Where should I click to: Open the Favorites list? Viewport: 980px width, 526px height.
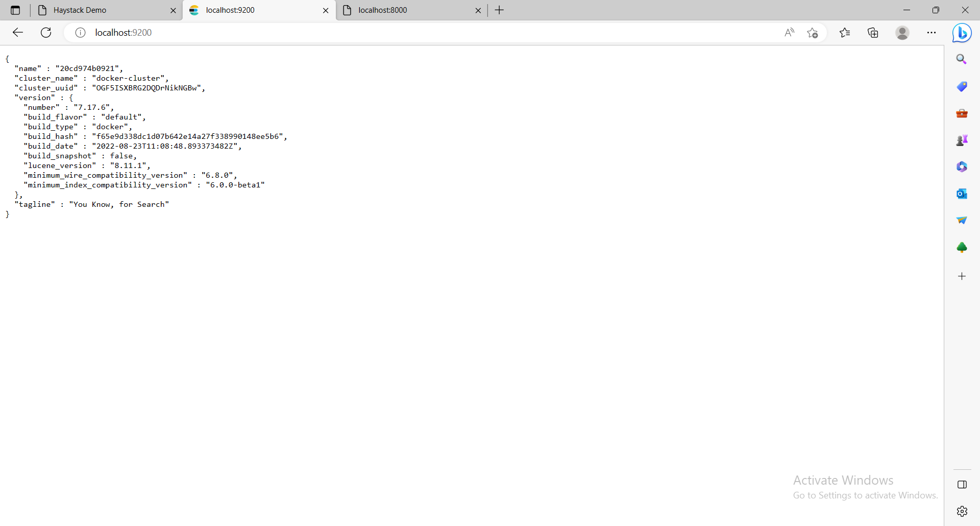(x=845, y=33)
